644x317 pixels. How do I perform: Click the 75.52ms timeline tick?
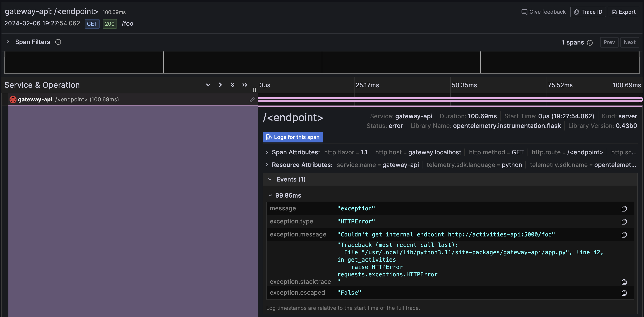click(x=560, y=85)
